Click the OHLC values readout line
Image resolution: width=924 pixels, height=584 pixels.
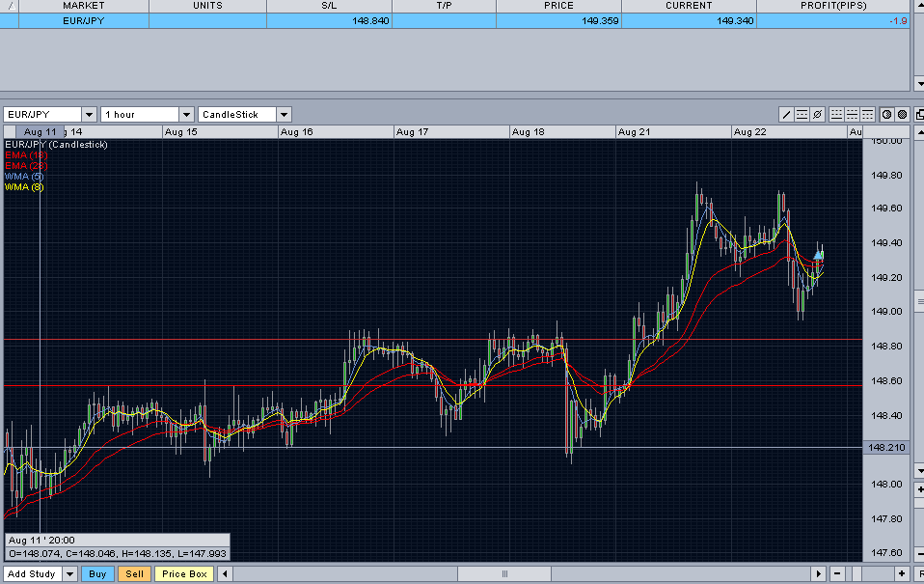tap(118, 554)
